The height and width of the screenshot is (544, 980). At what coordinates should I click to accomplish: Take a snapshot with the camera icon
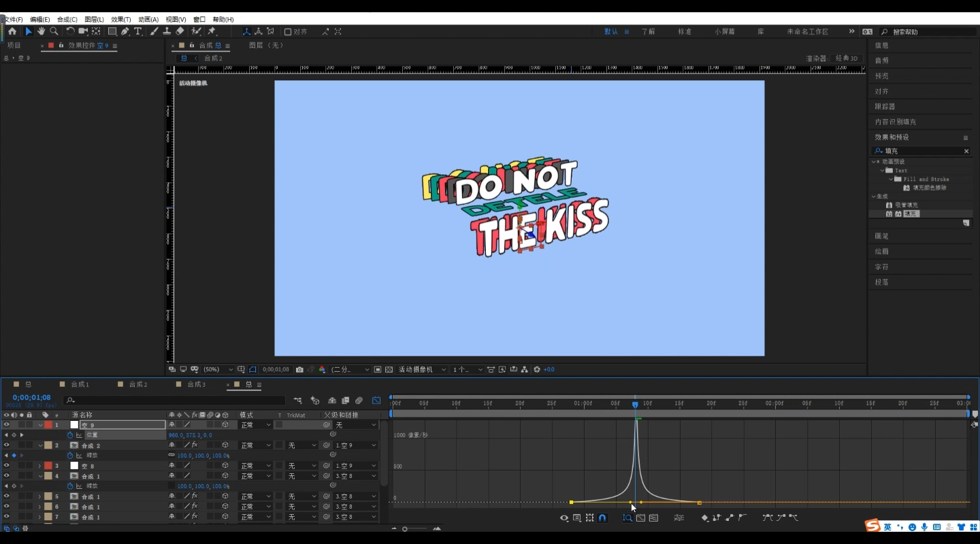(x=299, y=369)
